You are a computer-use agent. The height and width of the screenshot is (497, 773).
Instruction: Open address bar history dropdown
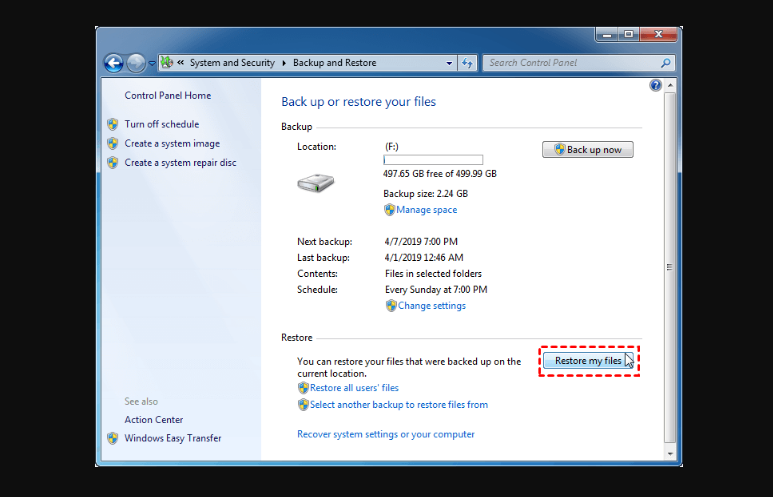pyautogui.click(x=449, y=63)
